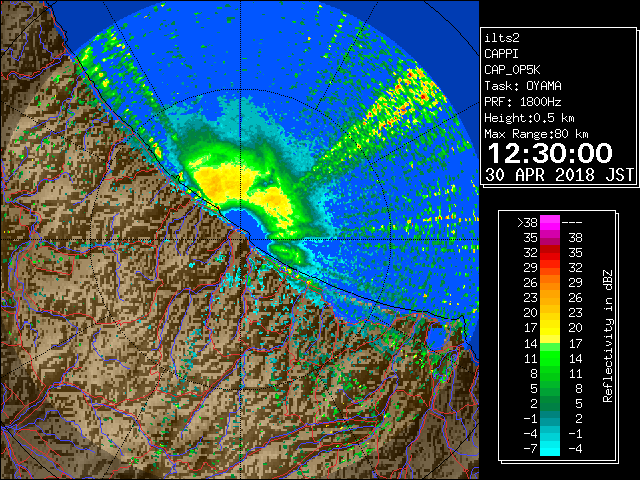Select the "Task: OYAMA" text
Viewport: 640px width, 480px height.
pos(523,86)
